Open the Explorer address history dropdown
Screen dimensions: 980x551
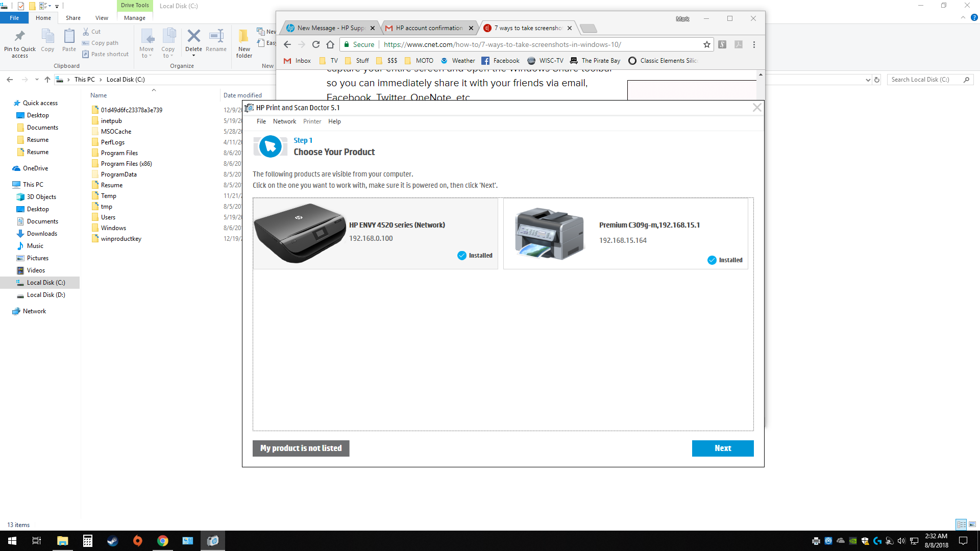tap(868, 80)
